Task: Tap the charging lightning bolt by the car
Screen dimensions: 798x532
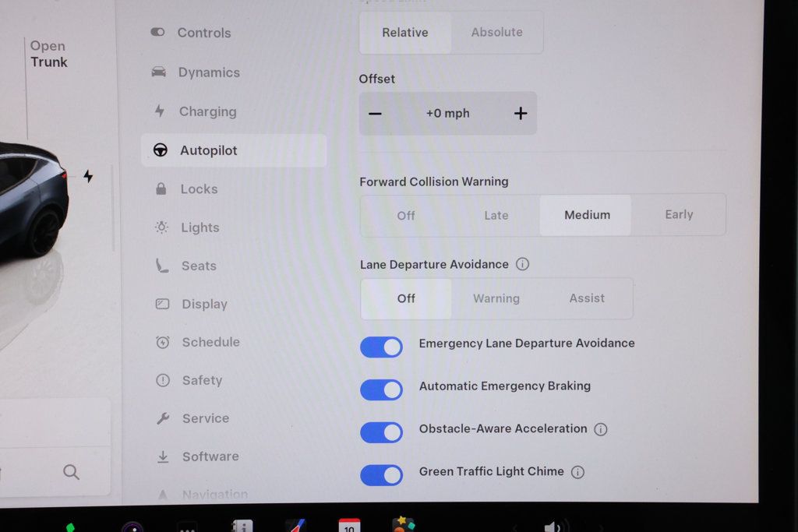Action: pos(88,176)
